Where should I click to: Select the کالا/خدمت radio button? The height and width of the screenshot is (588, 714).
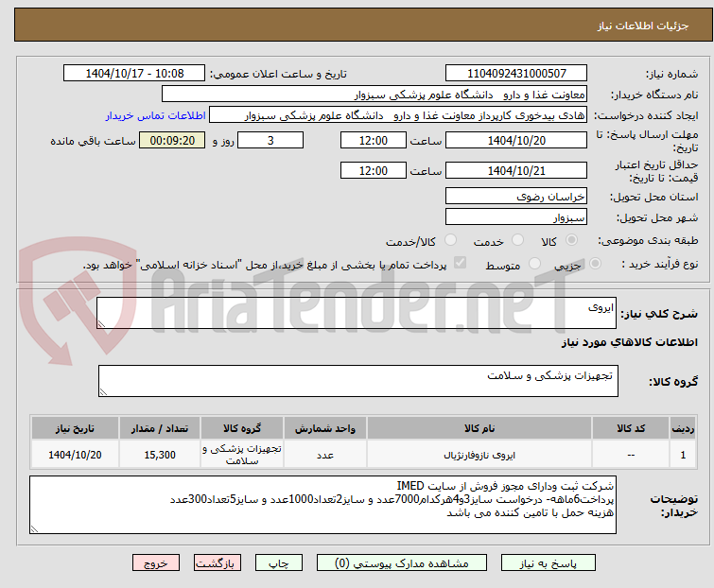[450, 240]
